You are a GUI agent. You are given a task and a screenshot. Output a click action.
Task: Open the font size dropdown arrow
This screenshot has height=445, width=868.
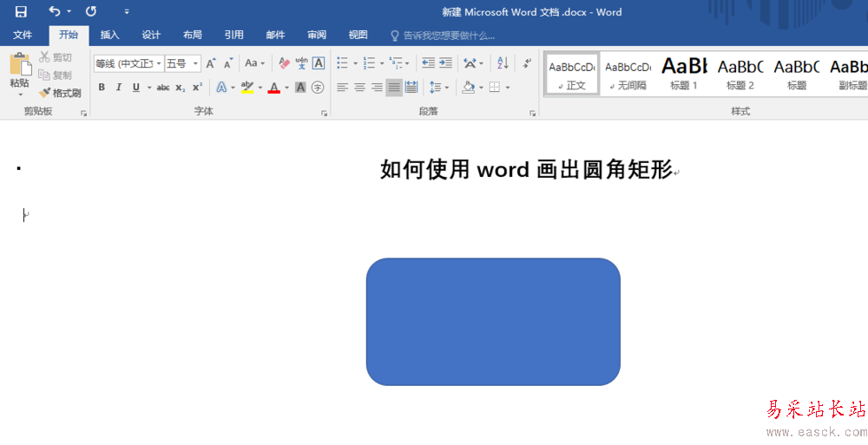195,63
